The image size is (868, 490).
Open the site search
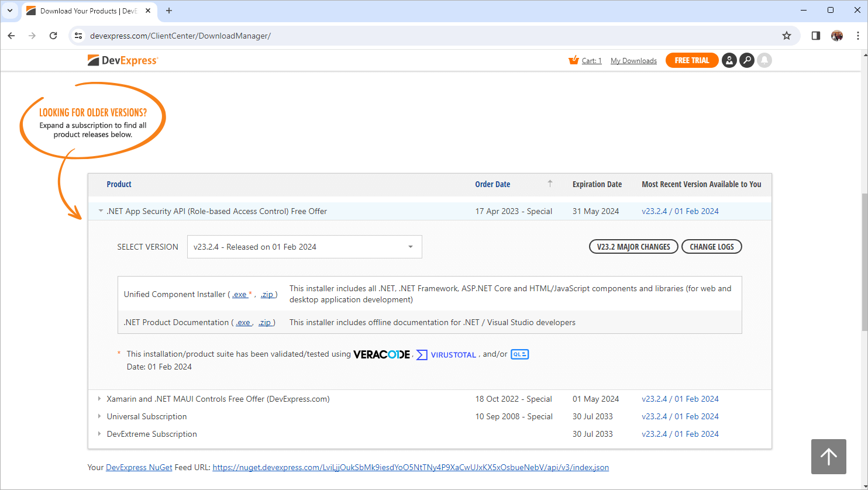pos(747,60)
